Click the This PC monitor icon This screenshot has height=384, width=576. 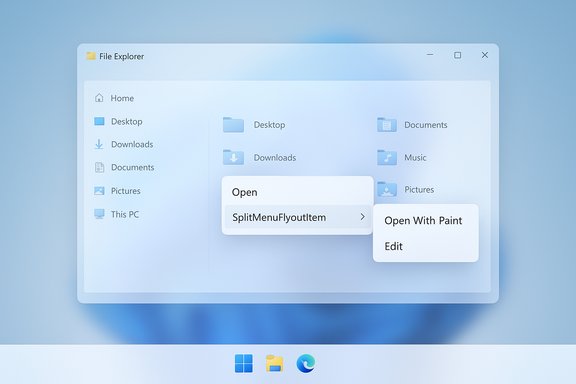coord(99,214)
